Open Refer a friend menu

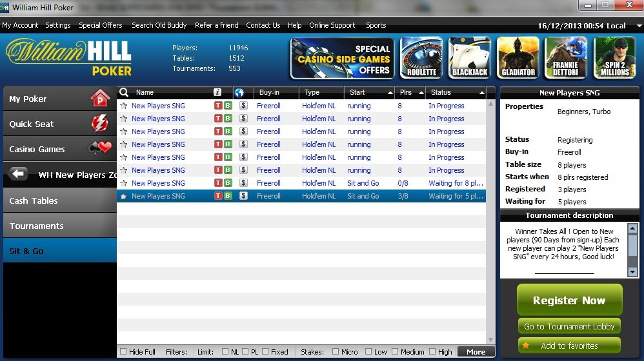click(x=216, y=25)
